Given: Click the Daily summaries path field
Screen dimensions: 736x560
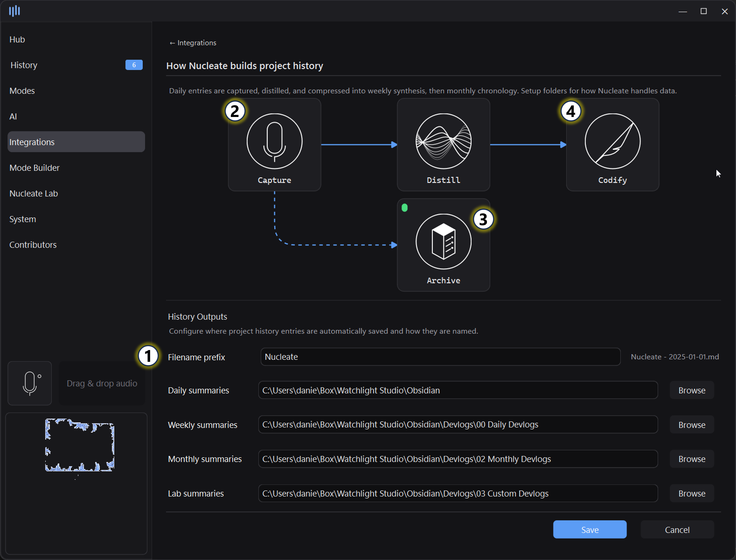Looking at the screenshot, I should [x=458, y=390].
